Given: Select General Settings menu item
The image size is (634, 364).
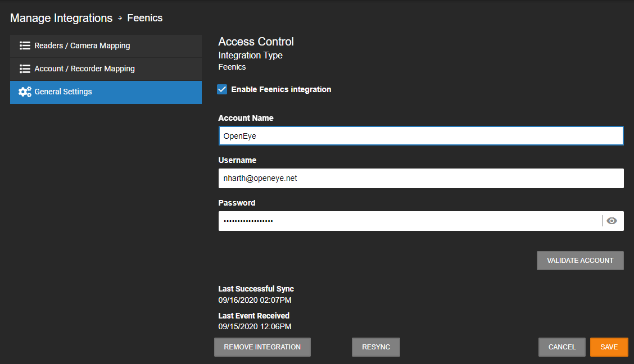Looking at the screenshot, I should point(106,92).
